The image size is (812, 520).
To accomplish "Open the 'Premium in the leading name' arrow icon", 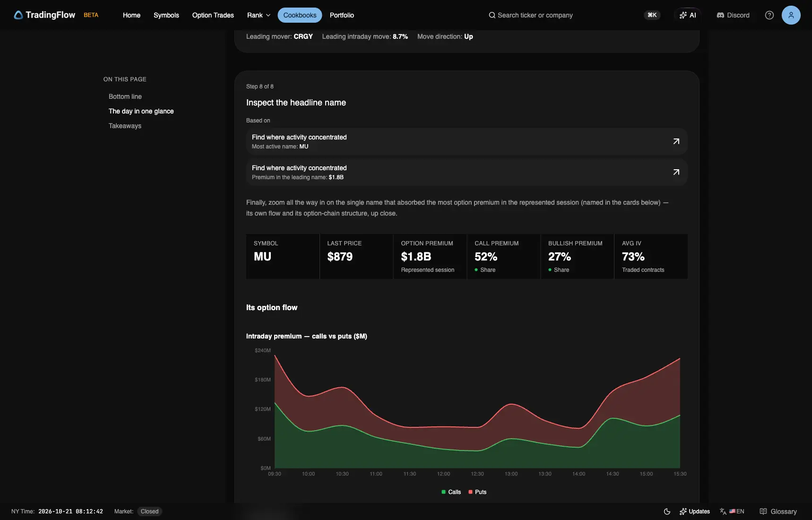I will pos(676,172).
